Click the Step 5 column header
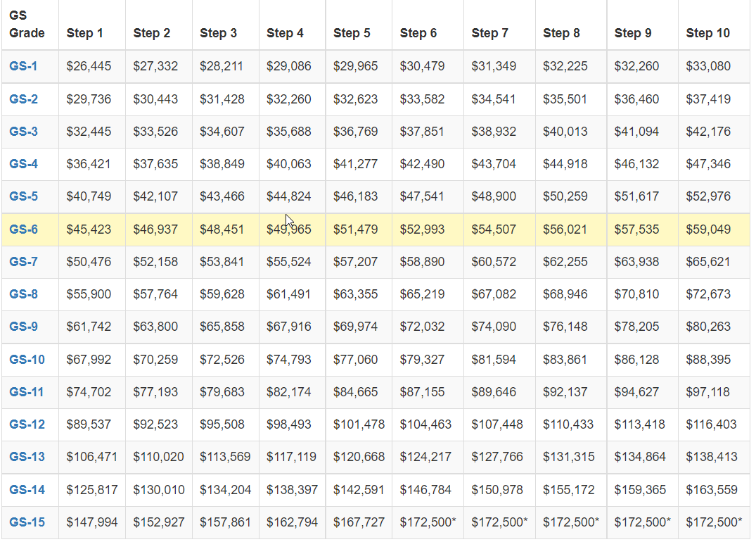The height and width of the screenshot is (542, 756). (352, 33)
